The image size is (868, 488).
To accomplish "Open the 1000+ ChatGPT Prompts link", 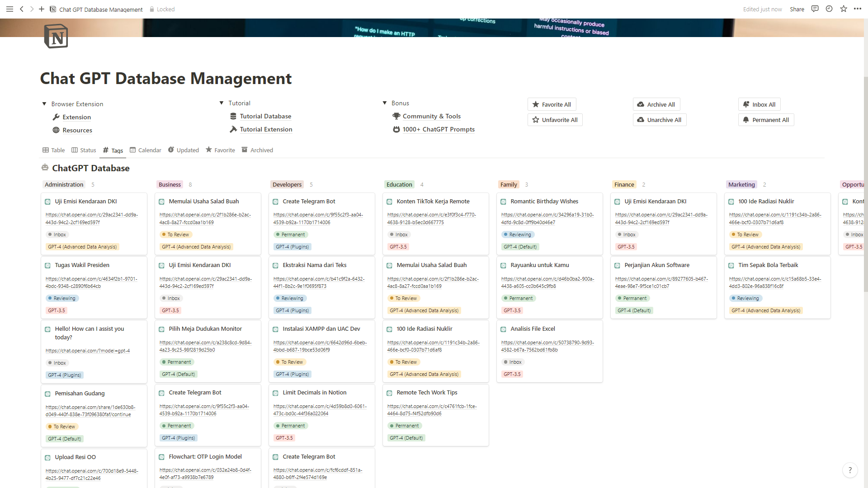I will pyautogui.click(x=438, y=129).
